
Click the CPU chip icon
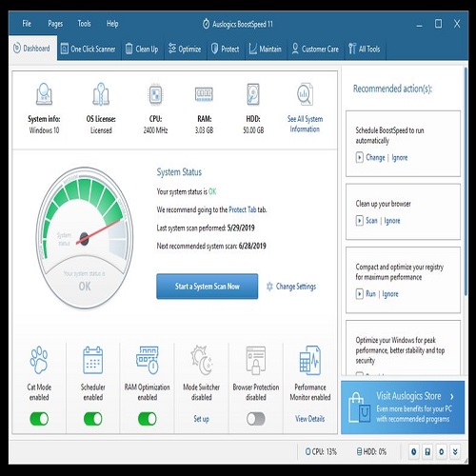click(155, 94)
